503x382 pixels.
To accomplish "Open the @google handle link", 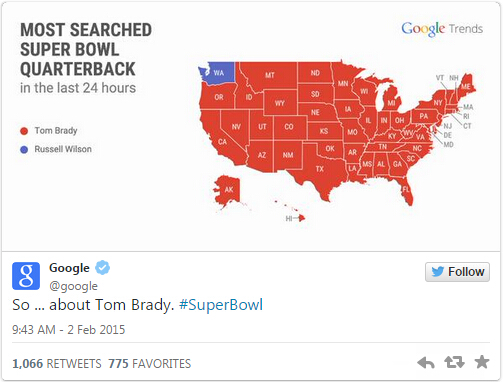I will (73, 286).
